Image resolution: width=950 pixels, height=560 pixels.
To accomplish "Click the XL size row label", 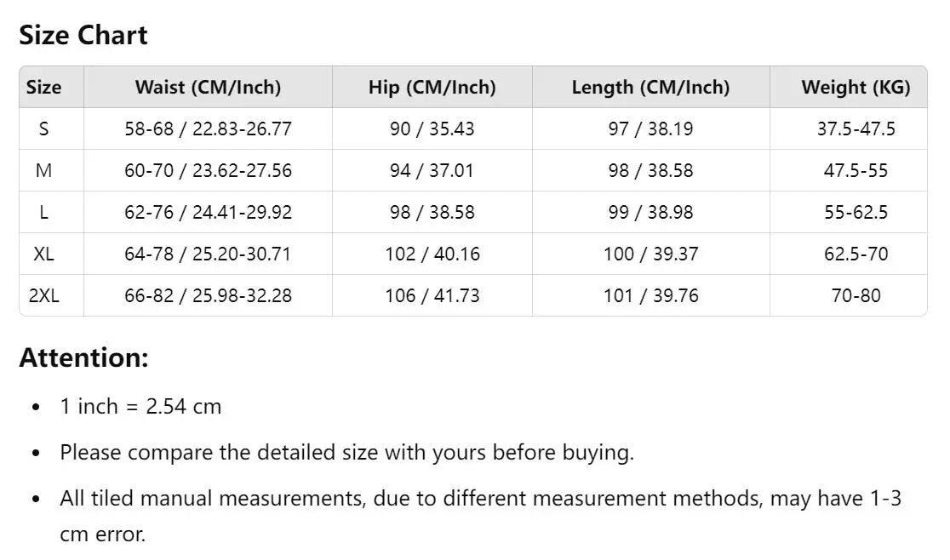I will click(x=43, y=254).
